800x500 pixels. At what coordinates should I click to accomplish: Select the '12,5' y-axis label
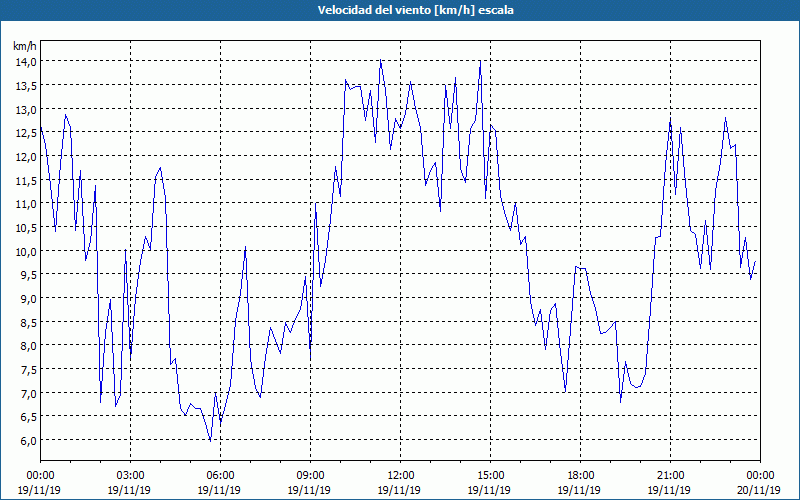pyautogui.click(x=27, y=133)
